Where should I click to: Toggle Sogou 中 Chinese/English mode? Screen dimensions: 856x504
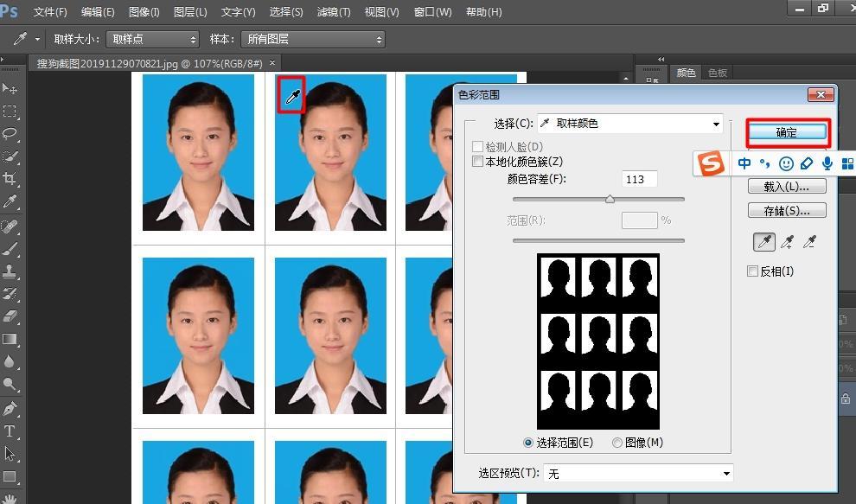[744, 163]
